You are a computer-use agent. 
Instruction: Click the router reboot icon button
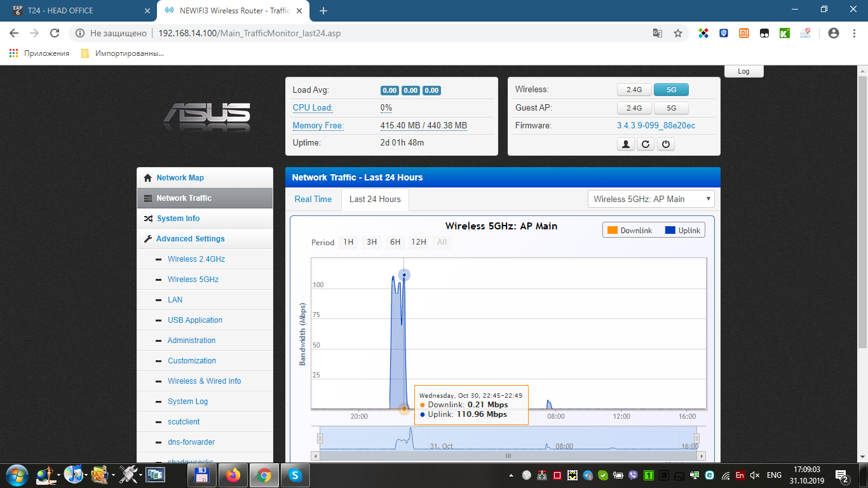pos(646,144)
